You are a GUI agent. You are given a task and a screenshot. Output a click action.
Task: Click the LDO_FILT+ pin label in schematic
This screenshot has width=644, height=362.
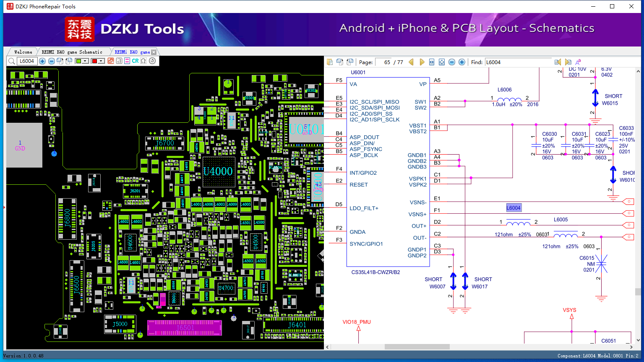click(364, 208)
